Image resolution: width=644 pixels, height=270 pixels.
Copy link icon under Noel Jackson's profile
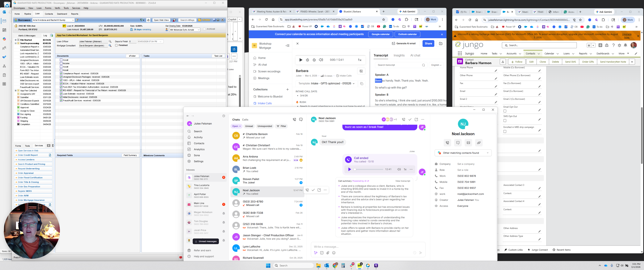pyautogui.click(x=479, y=143)
